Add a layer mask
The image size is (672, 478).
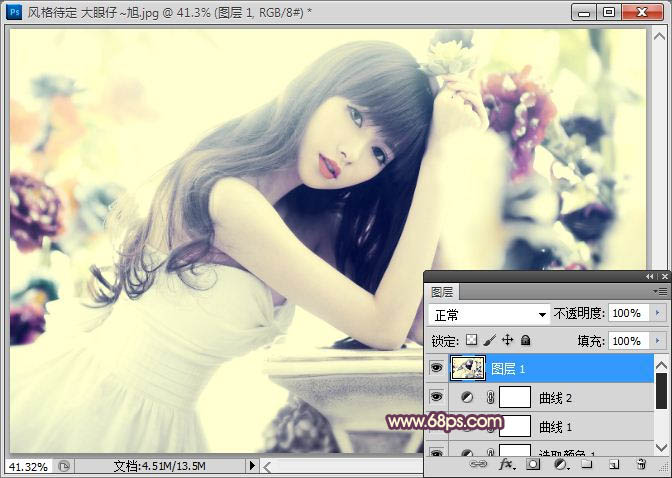point(533,465)
